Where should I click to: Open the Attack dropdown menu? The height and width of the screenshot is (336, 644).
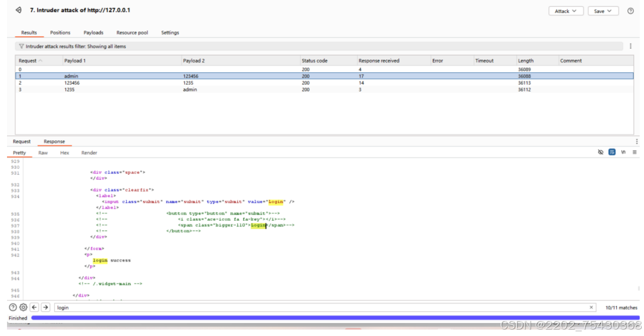[566, 11]
